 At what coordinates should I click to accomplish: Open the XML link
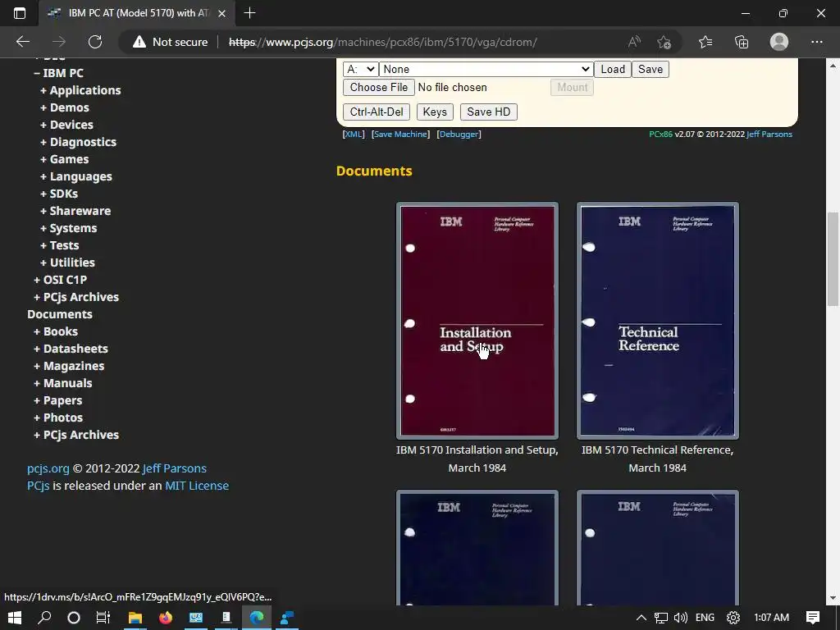point(354,134)
